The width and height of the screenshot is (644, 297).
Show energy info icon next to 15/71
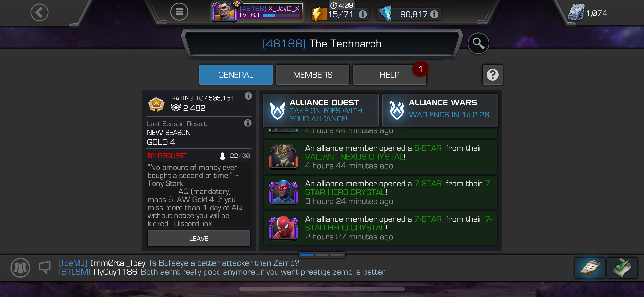point(363,14)
